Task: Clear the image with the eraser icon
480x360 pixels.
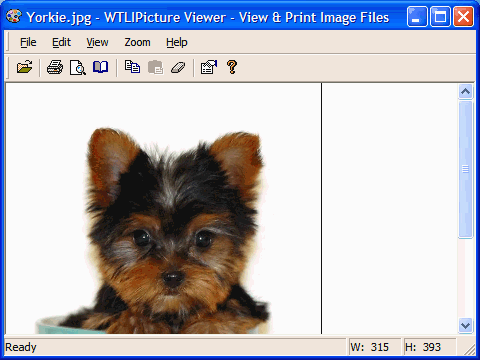Action: click(x=178, y=68)
